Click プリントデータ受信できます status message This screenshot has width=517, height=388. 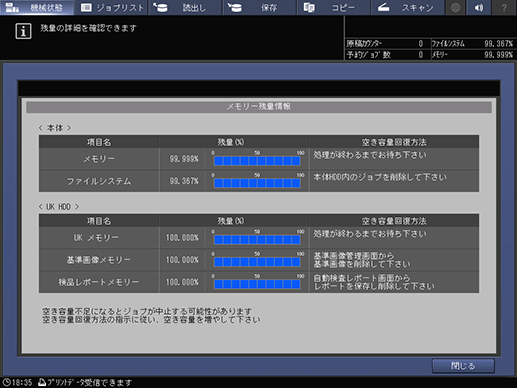(x=90, y=383)
